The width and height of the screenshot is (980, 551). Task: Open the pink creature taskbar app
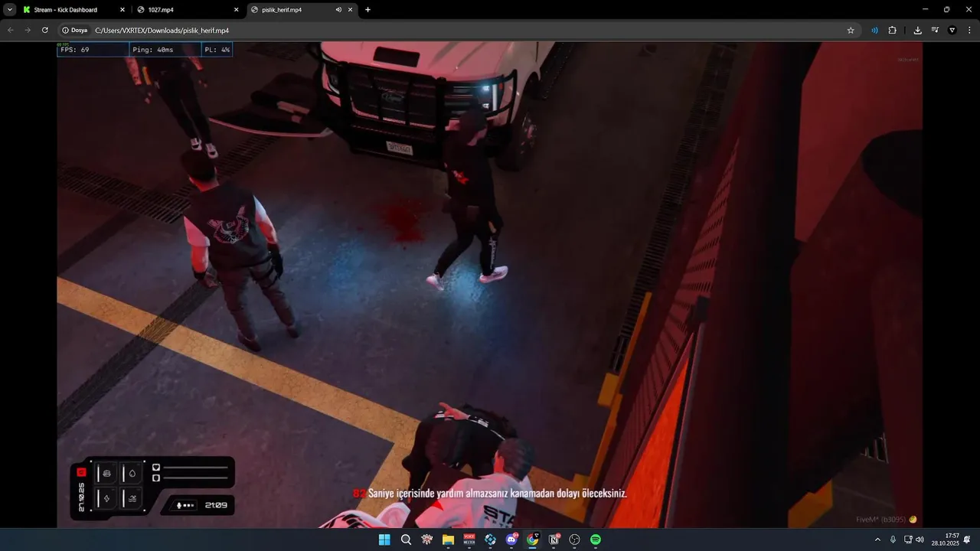tap(427, 540)
